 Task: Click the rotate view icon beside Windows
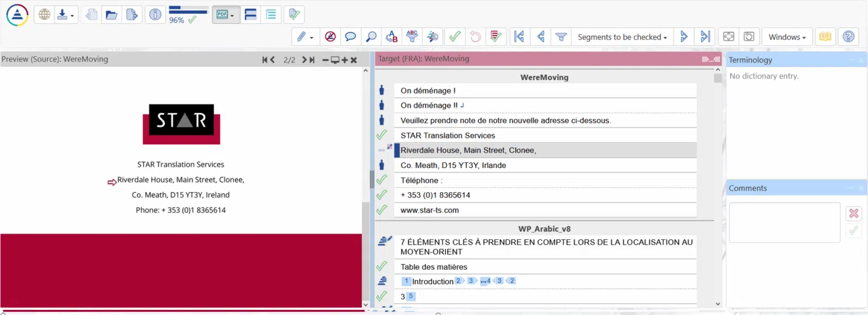pos(749,37)
